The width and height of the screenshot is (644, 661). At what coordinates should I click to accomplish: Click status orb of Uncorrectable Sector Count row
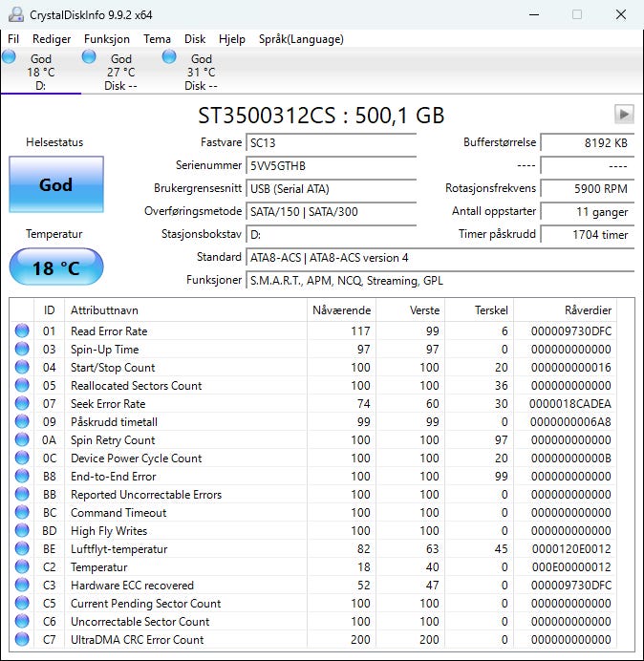click(22, 621)
